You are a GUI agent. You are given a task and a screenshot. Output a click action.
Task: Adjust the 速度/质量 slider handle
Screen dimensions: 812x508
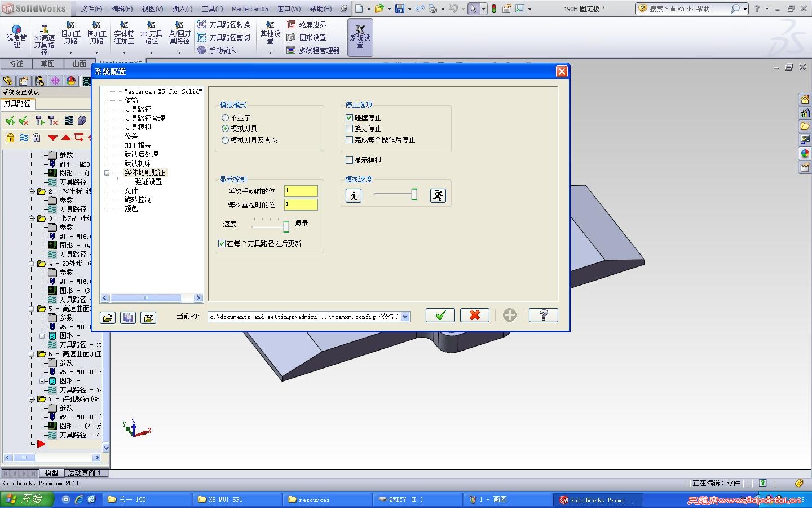286,226
